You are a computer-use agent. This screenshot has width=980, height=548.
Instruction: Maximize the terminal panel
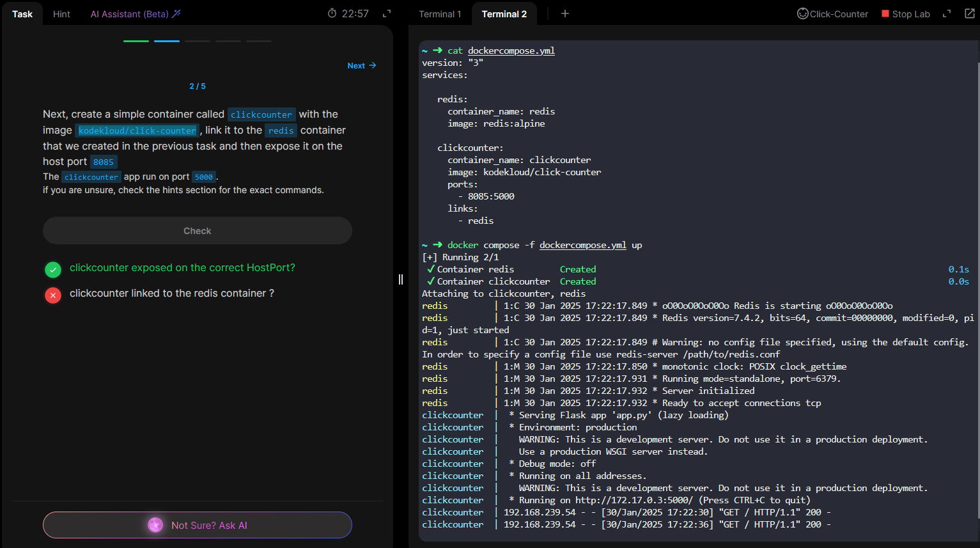click(947, 13)
